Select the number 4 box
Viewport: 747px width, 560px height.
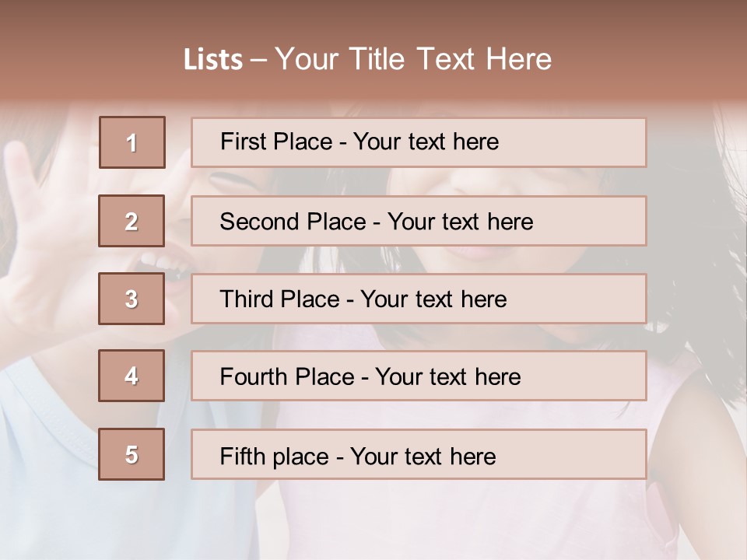132,376
